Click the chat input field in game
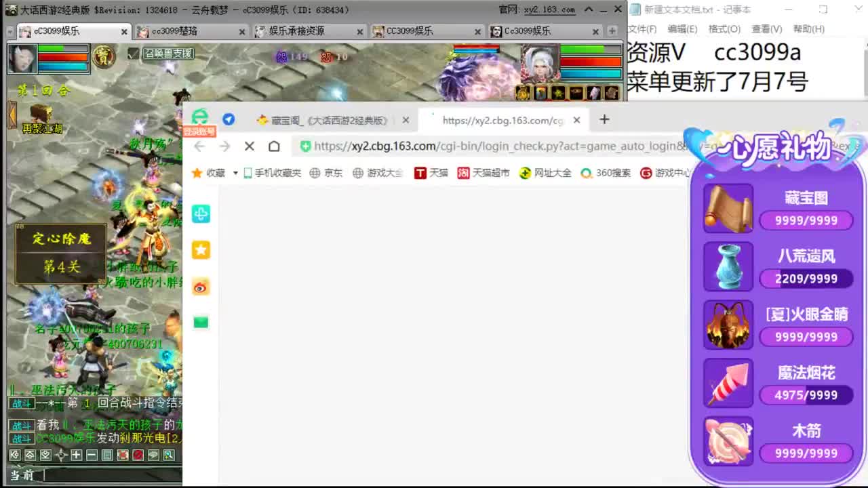 point(112,475)
